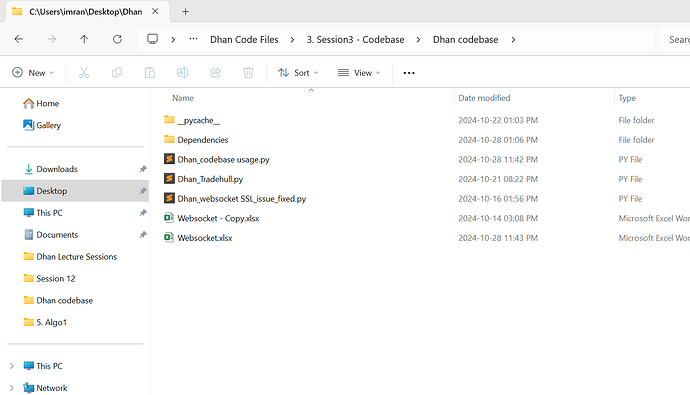This screenshot has width=690, height=395.
Task: Select Websocket.xlsx file
Action: 205,238
